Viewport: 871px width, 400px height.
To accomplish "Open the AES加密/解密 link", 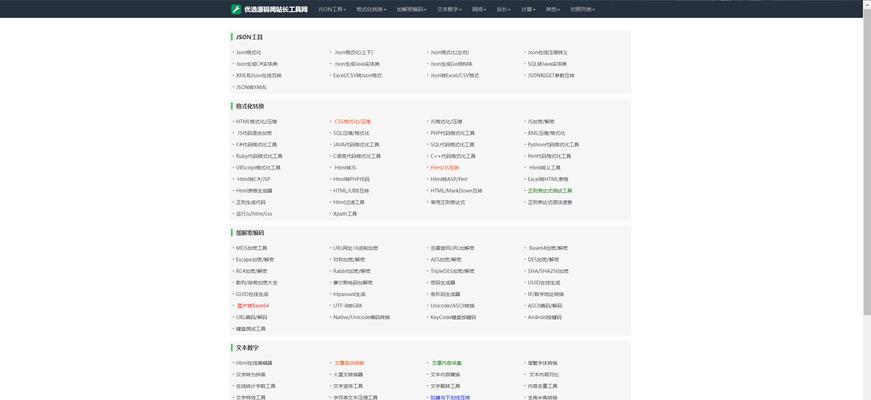I will (x=445, y=259).
